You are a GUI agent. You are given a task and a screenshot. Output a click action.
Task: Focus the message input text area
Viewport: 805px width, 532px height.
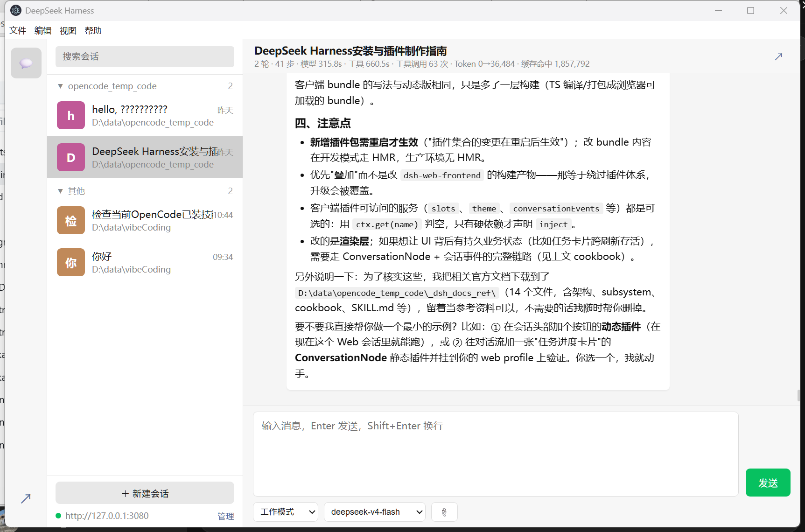pyautogui.click(x=496, y=454)
